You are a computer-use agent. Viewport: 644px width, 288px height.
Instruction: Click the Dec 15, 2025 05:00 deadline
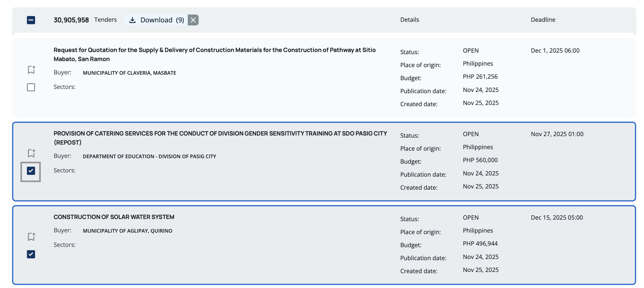tap(557, 218)
